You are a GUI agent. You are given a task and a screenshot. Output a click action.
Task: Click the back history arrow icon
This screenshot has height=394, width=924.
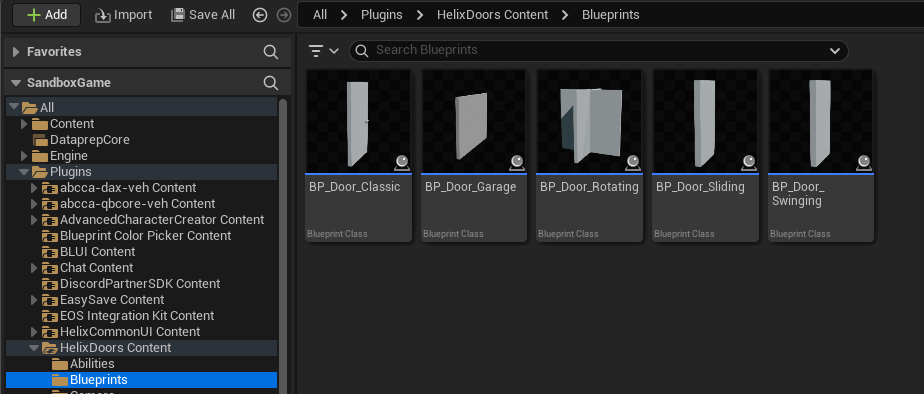tap(260, 15)
